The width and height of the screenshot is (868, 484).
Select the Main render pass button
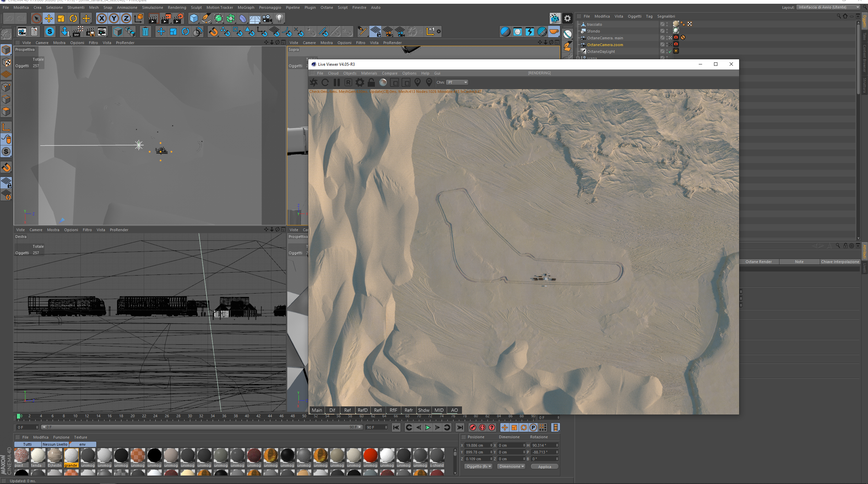[317, 410]
